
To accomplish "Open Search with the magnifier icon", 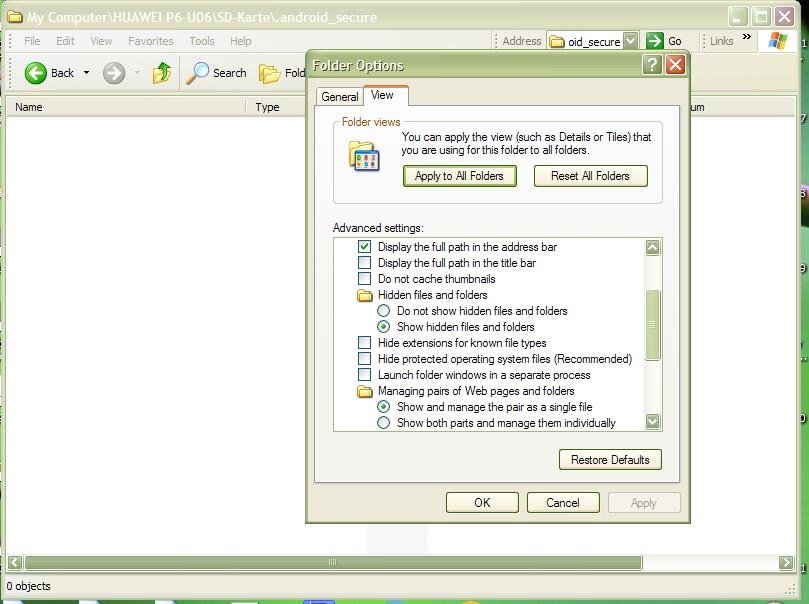I will pos(197,73).
